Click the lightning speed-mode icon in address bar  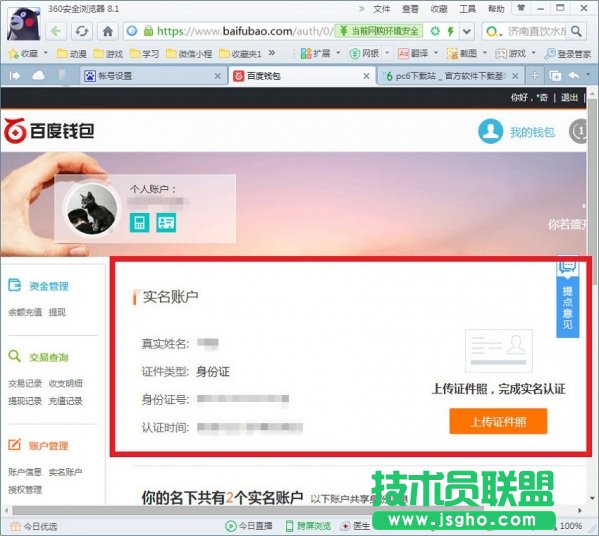pyautogui.click(x=450, y=31)
